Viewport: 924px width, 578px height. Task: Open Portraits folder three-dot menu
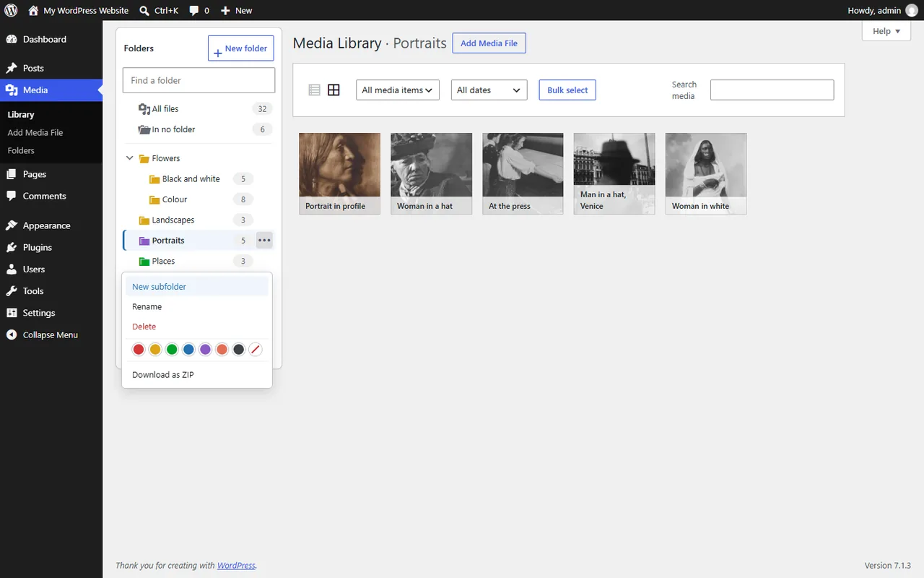(x=264, y=241)
